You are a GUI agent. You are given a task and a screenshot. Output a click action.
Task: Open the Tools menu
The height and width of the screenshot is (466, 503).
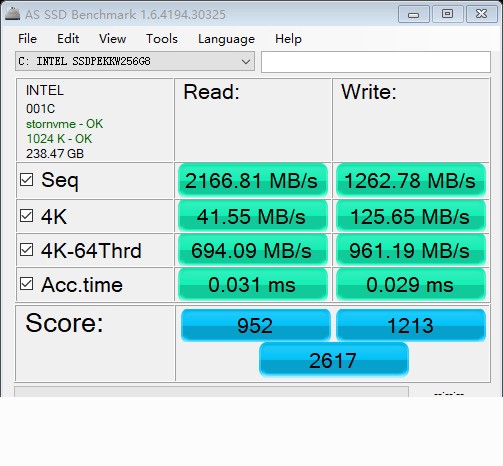click(162, 39)
